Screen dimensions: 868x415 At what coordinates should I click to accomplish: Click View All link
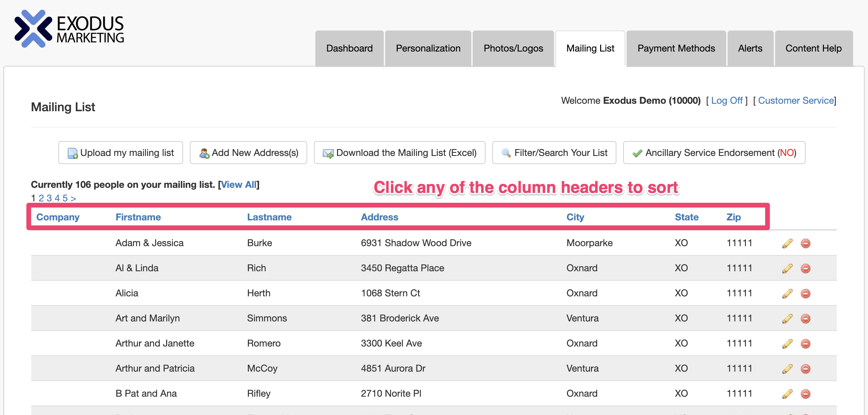(239, 185)
